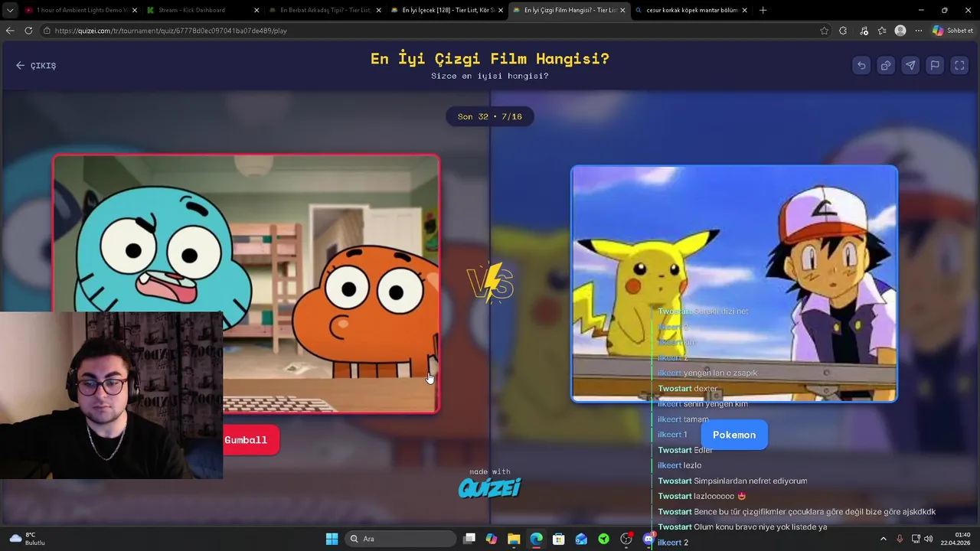Switch to cesur korkak köpek search tab
The width and height of the screenshot is (980, 551).
[x=691, y=10]
